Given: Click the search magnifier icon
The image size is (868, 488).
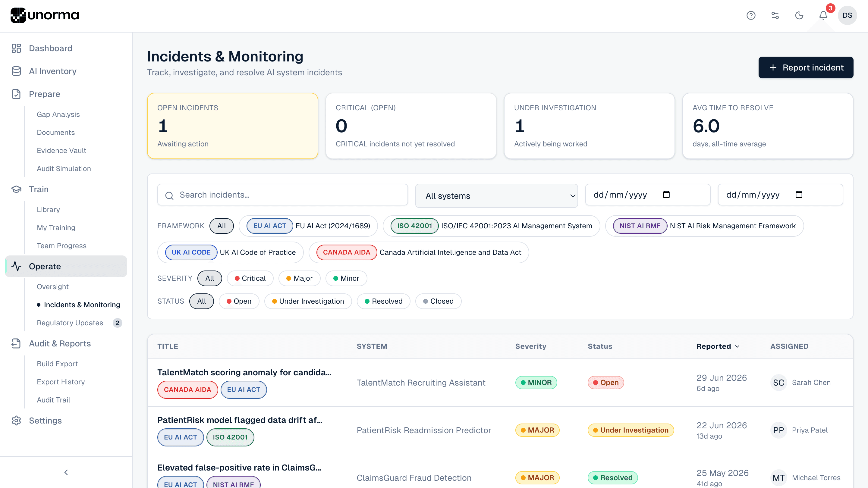Looking at the screenshot, I should tap(169, 195).
